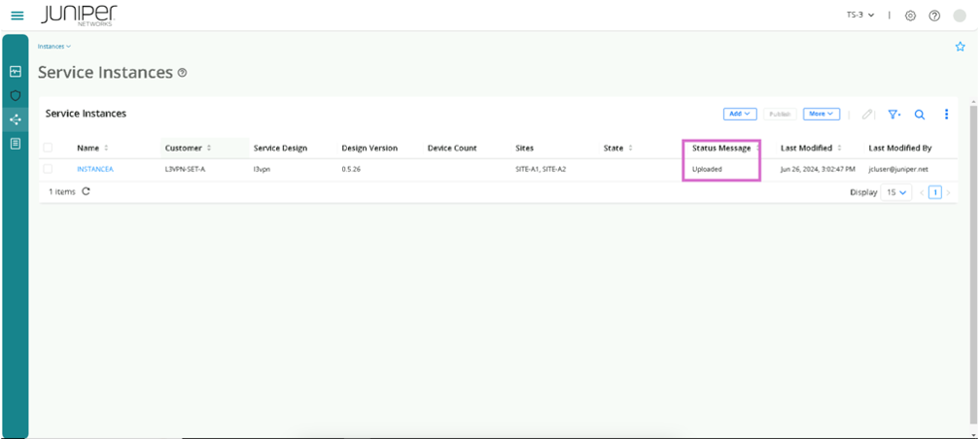The image size is (980, 439).
Task: Mark page as favorite with star icon
Action: coord(960,47)
